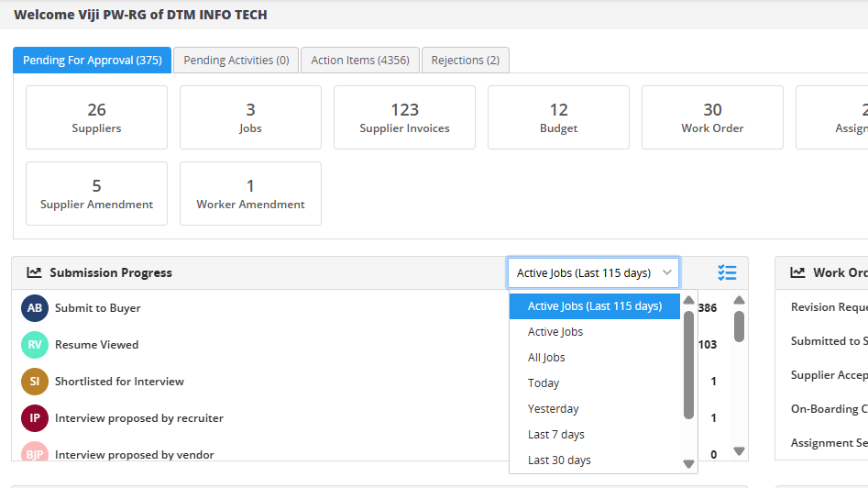Choose Active Jobs from dropdown list
This screenshot has height=488, width=868.
click(595, 332)
